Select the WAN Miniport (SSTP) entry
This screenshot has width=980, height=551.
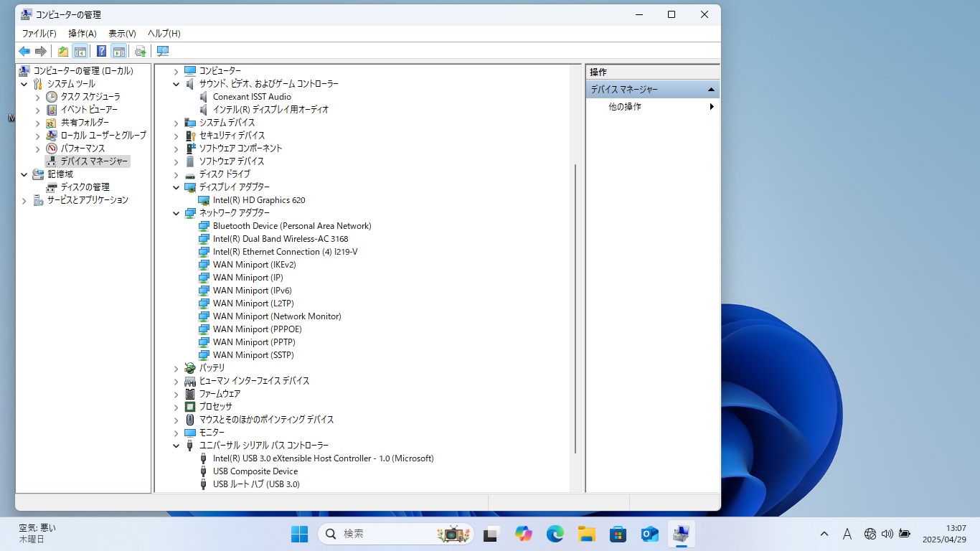click(x=254, y=355)
